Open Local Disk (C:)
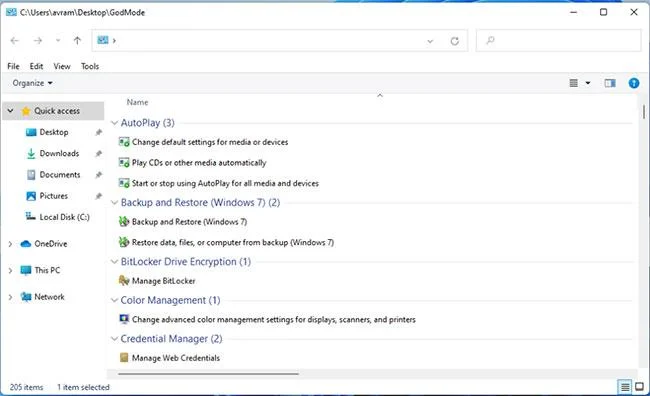Screen dimensions: 650x396 [x=64, y=217]
